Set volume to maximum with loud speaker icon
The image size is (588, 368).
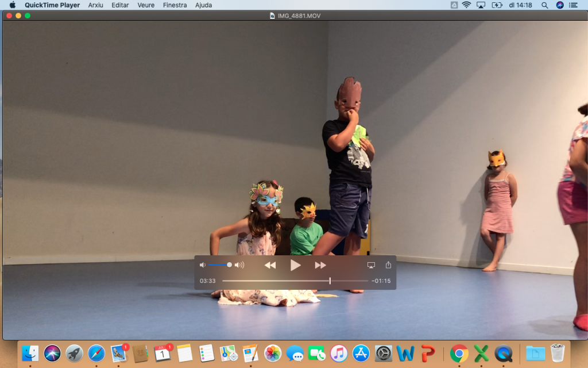239,265
